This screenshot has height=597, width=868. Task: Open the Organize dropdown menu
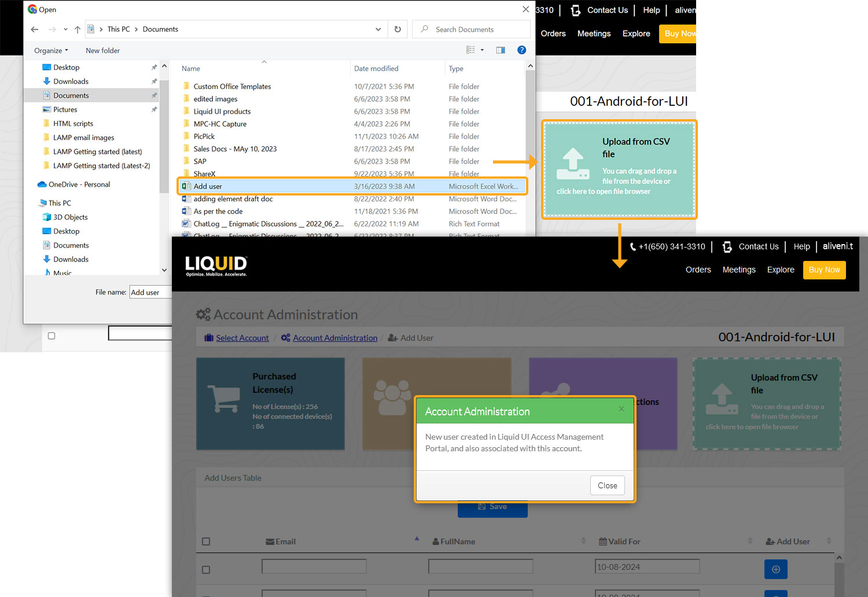pyautogui.click(x=51, y=51)
